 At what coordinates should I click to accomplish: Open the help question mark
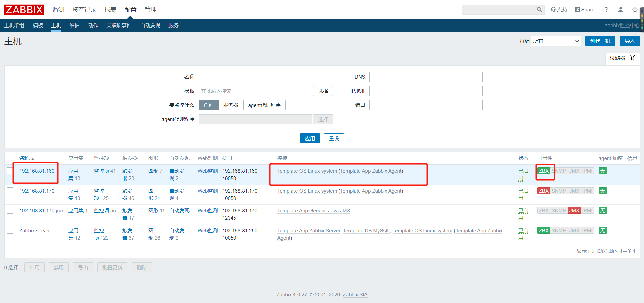(606, 10)
